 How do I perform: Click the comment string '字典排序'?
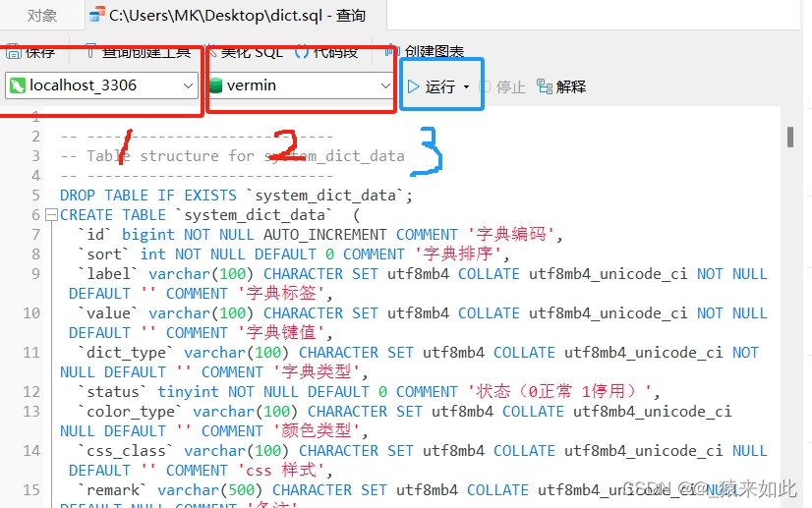click(458, 254)
